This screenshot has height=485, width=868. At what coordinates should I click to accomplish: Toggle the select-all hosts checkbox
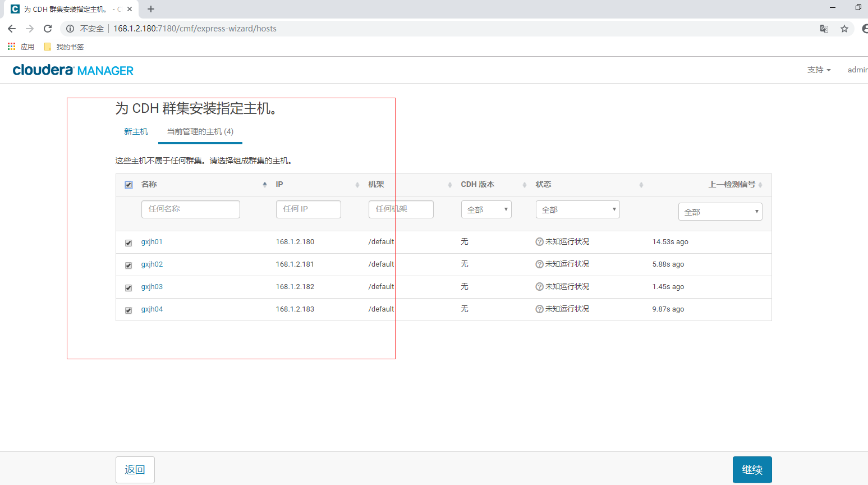click(128, 185)
